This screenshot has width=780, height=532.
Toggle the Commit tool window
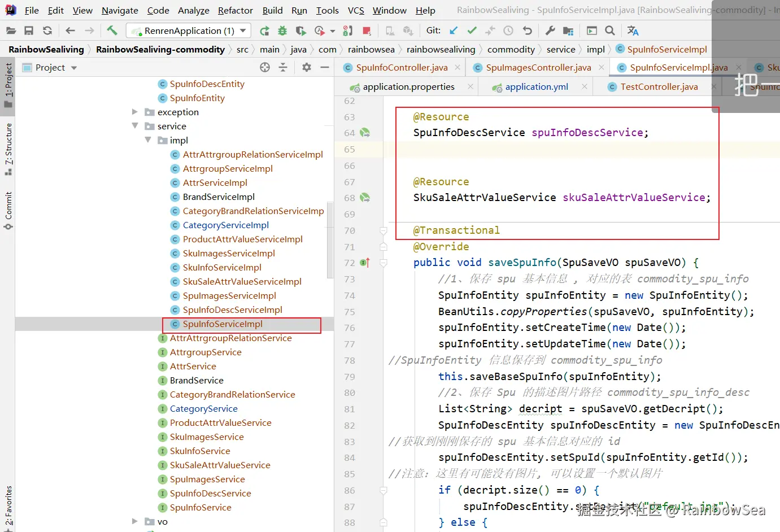click(x=8, y=210)
